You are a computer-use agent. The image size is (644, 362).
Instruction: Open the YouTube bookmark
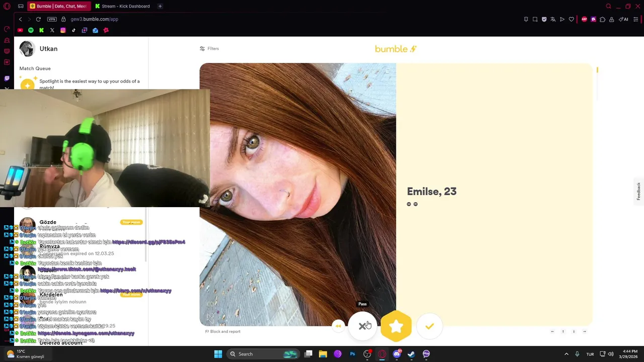click(x=20, y=30)
